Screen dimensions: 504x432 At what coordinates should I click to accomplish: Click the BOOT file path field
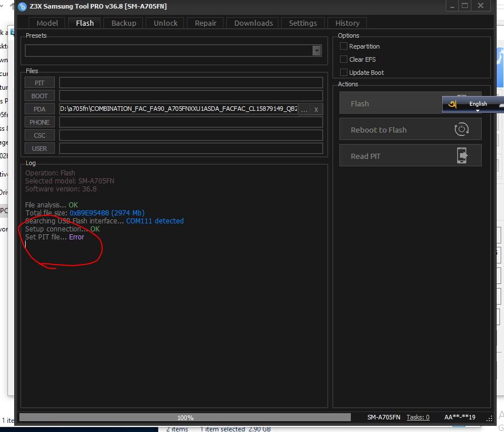tap(191, 96)
